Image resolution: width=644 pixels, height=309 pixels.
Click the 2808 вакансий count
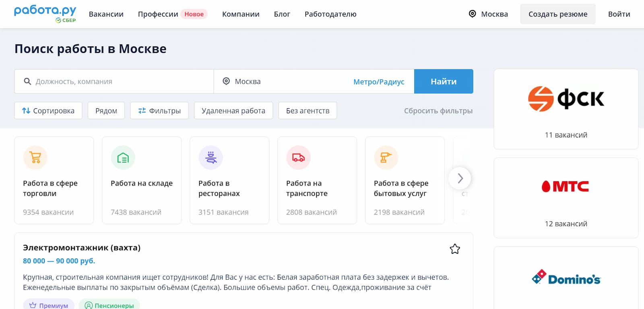pyautogui.click(x=312, y=212)
